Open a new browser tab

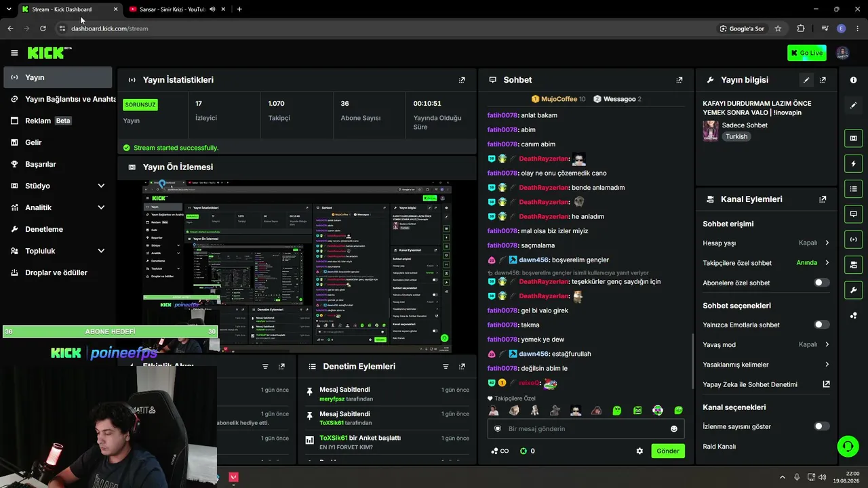tap(239, 9)
